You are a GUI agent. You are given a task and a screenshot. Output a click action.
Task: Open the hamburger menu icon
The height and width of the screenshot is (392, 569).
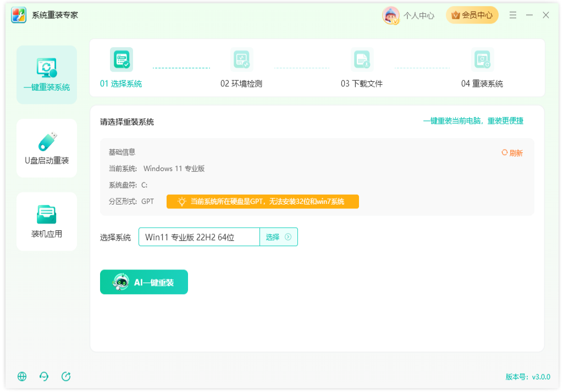pyautogui.click(x=513, y=15)
